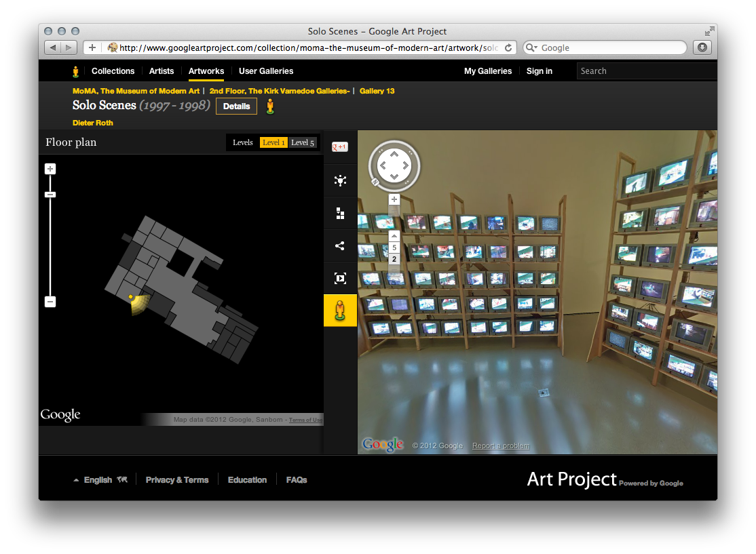Click the pegman icon left of Collections
This screenshot has width=756, height=554.
pyautogui.click(x=75, y=71)
